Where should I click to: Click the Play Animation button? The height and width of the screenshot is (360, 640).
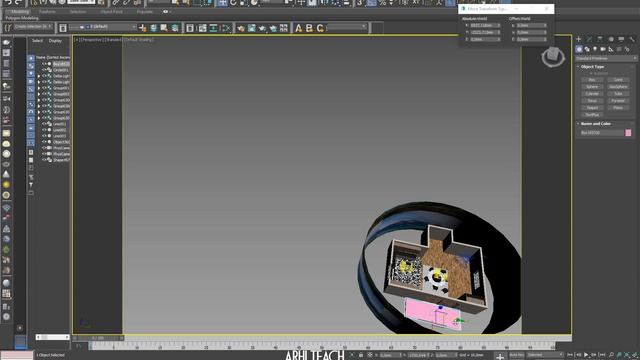tap(586, 355)
